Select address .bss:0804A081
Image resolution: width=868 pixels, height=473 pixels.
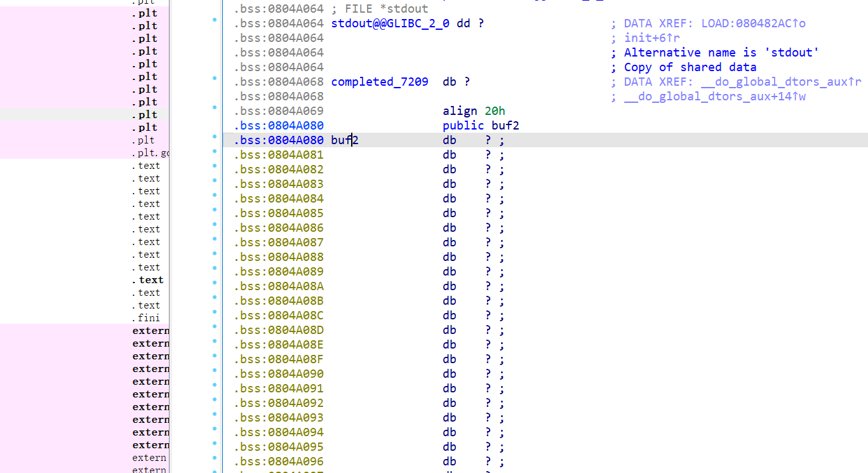[279, 155]
